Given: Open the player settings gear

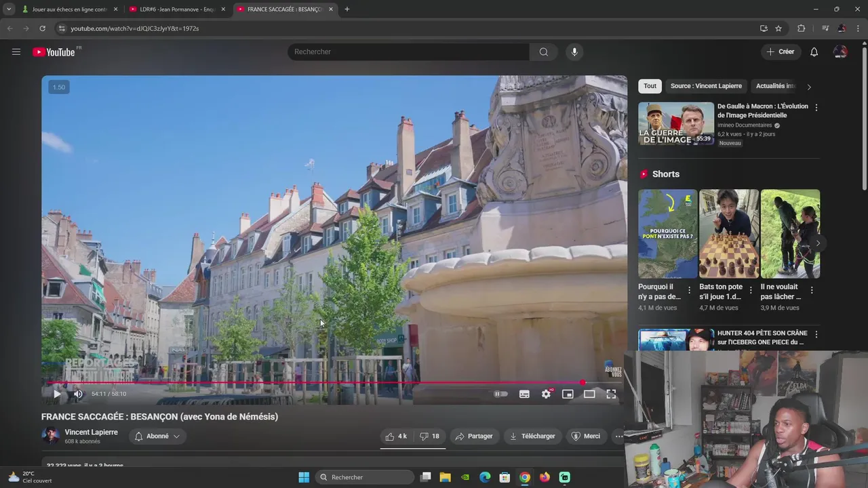Looking at the screenshot, I should 547,394.
